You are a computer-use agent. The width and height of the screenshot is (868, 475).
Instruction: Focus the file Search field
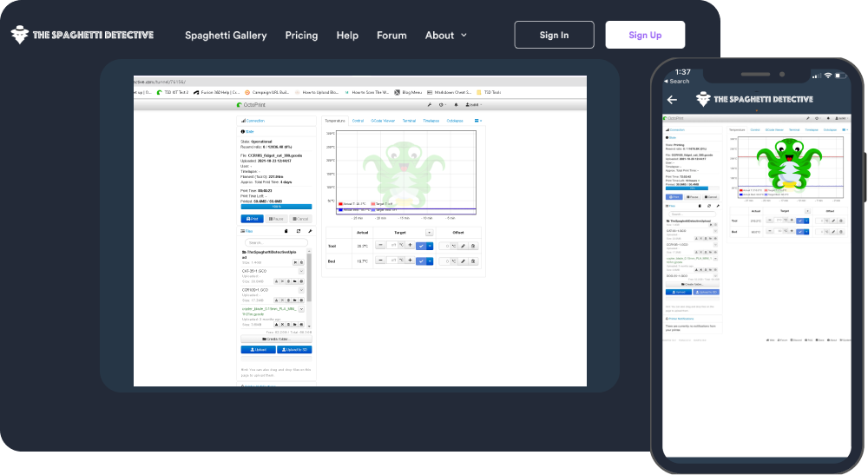(x=276, y=242)
